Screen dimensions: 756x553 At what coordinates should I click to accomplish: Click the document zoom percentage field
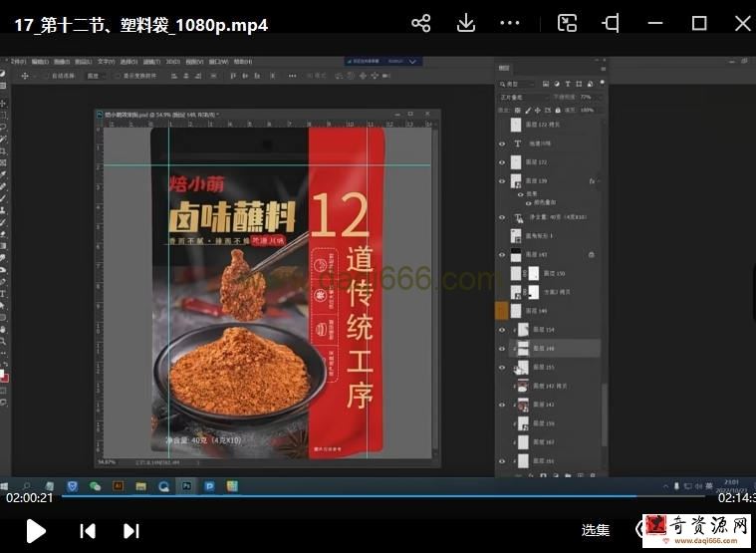(x=107, y=462)
